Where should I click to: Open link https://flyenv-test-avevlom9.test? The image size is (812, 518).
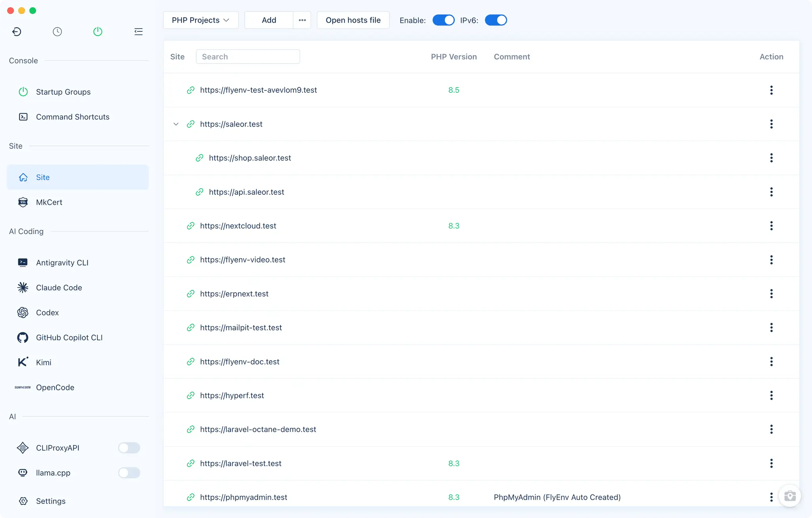point(259,90)
